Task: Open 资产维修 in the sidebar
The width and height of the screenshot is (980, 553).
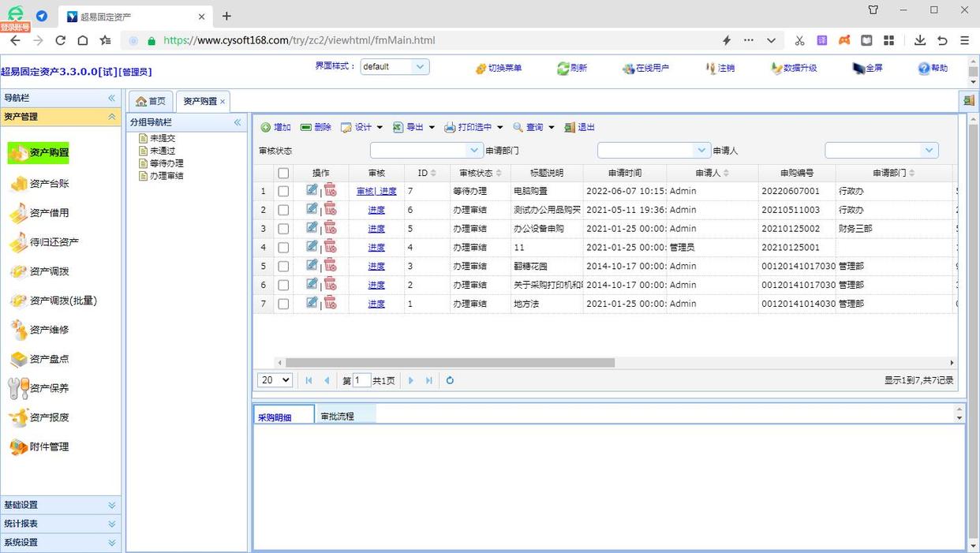Action: click(49, 330)
